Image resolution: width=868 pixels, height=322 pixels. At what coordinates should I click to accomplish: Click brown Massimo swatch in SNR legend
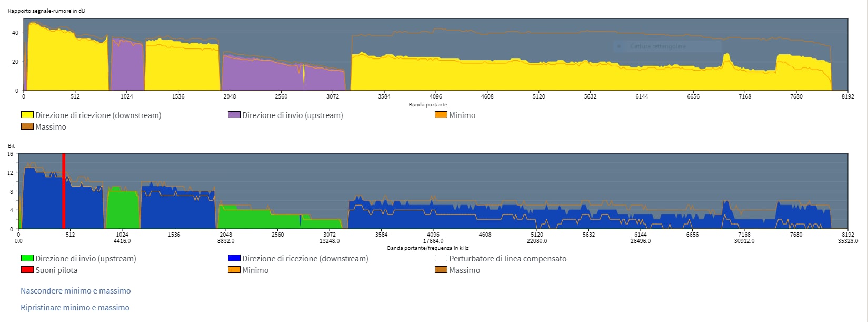click(27, 126)
